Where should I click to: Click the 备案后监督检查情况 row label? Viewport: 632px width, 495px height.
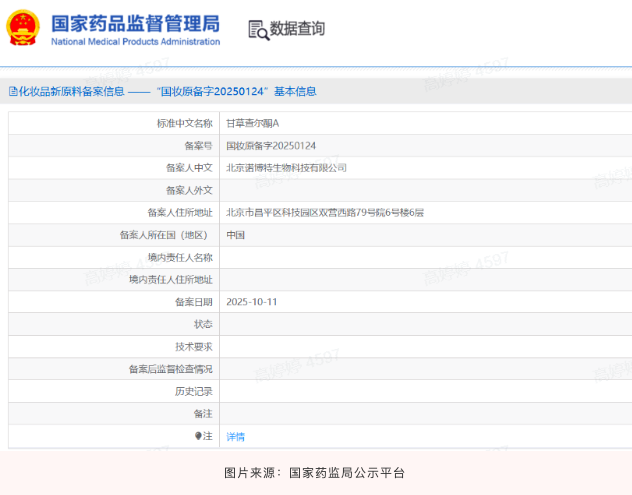click(171, 369)
